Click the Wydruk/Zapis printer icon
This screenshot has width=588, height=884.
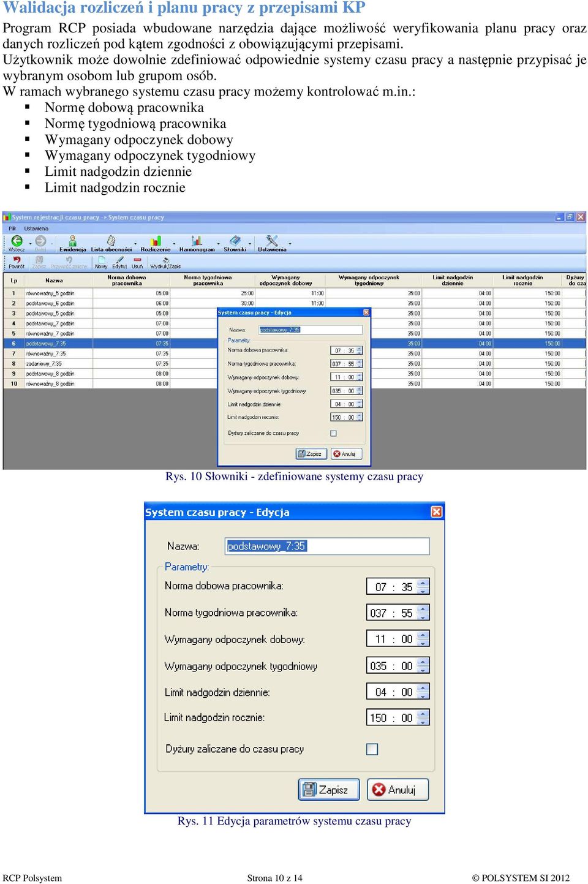(x=165, y=260)
